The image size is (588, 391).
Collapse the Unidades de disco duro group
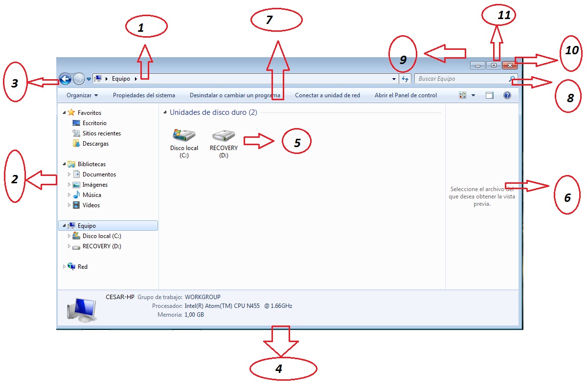click(164, 112)
